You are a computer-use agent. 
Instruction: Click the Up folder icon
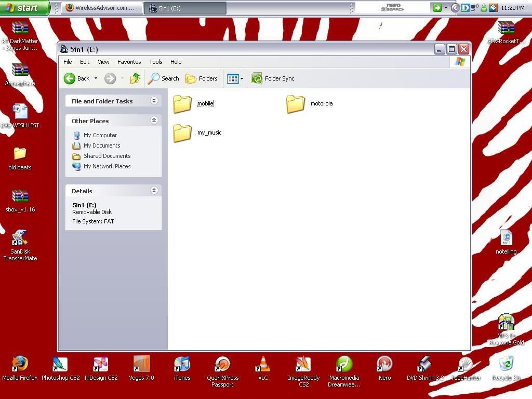pyautogui.click(x=135, y=78)
